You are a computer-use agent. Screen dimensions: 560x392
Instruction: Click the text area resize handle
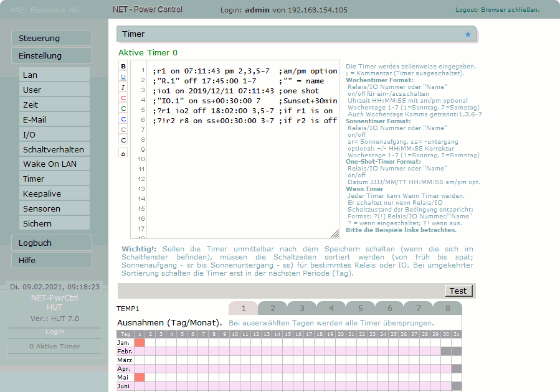tap(335, 233)
